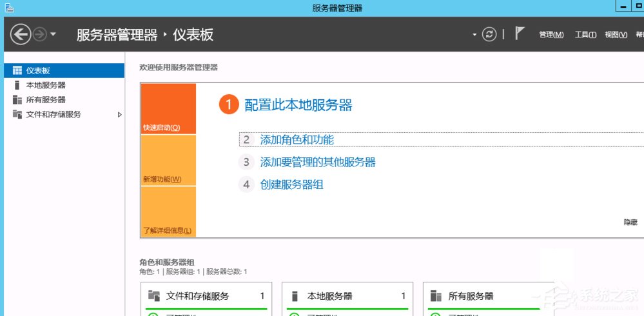This screenshot has width=644, height=316.
Task: Open navigation history dropdown arrow
Action: click(x=54, y=34)
